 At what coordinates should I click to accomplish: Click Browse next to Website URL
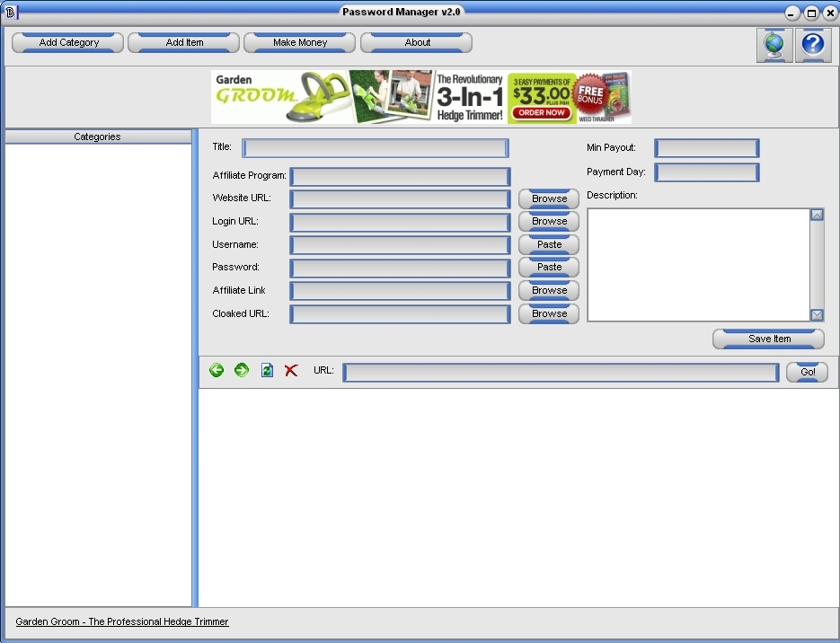tap(549, 198)
